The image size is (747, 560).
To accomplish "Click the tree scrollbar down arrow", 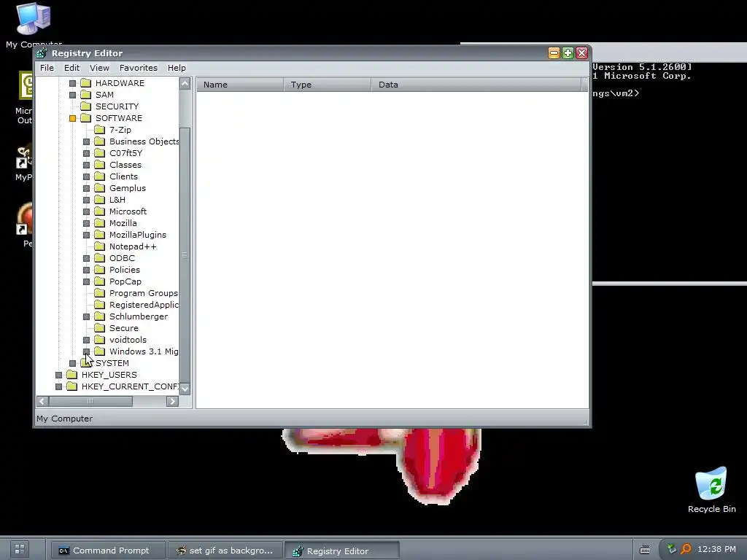I will tap(185, 389).
